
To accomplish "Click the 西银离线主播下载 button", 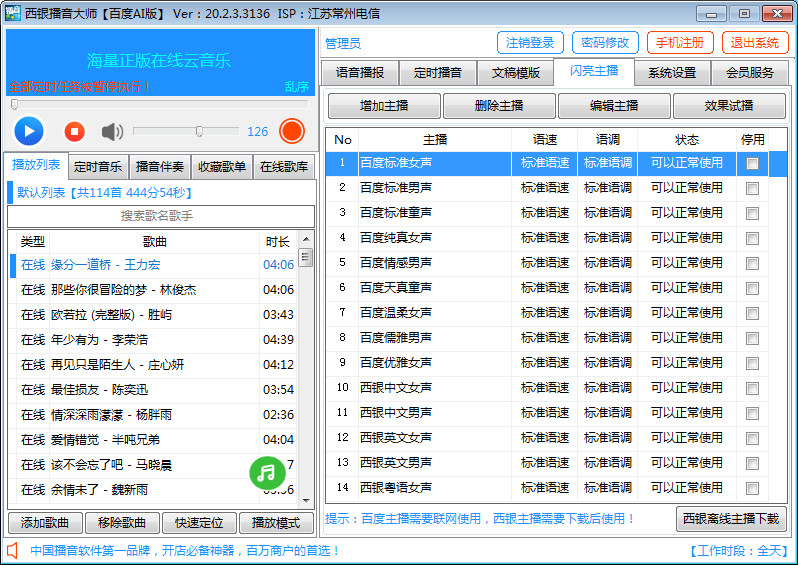I will coord(731,519).
